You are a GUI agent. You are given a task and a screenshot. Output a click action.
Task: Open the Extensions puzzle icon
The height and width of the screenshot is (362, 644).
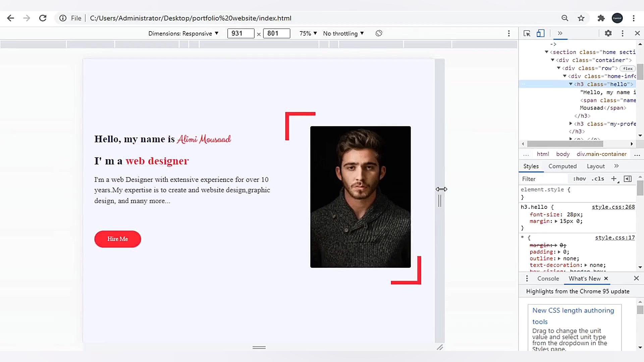(601, 18)
